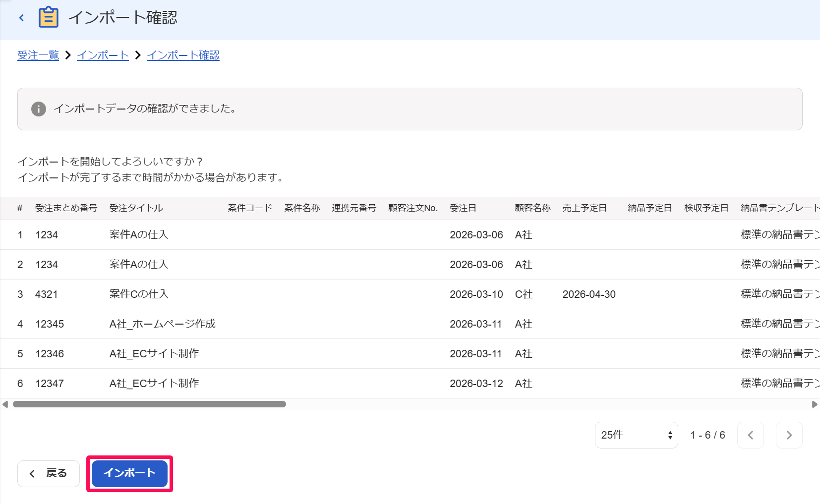
Task: Click the 2026-03-11 date in row 4
Action: pos(476,324)
